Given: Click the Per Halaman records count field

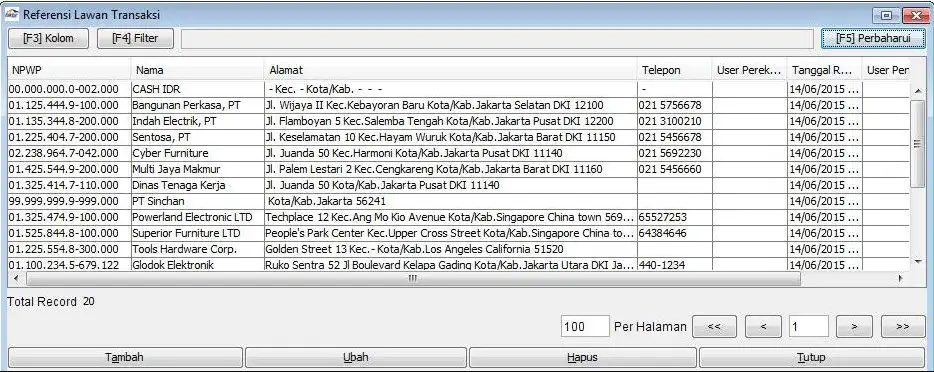Looking at the screenshot, I should 585,326.
